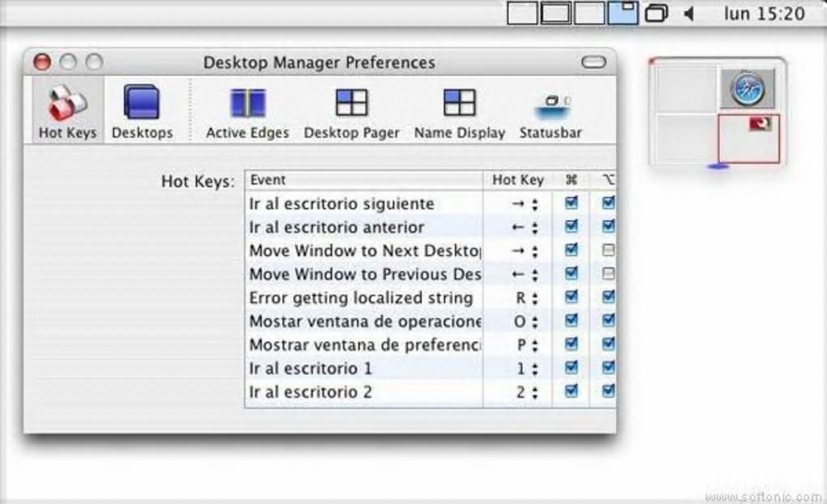The height and width of the screenshot is (504, 827).
Task: Open the Desktop Pager settings icon
Action: 351,112
